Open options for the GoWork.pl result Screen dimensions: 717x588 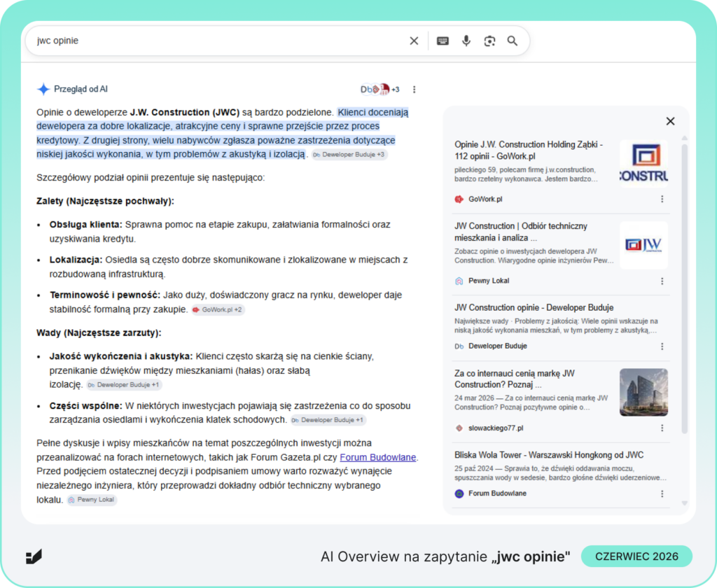point(662,199)
